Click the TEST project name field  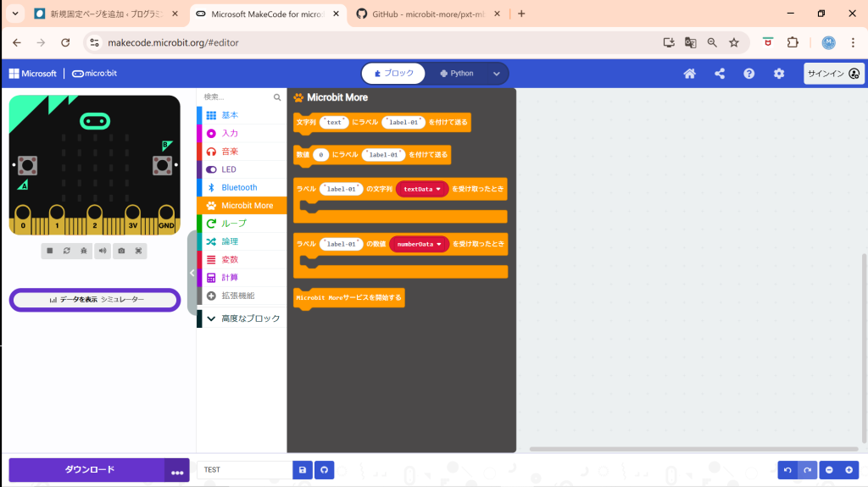pyautogui.click(x=244, y=470)
